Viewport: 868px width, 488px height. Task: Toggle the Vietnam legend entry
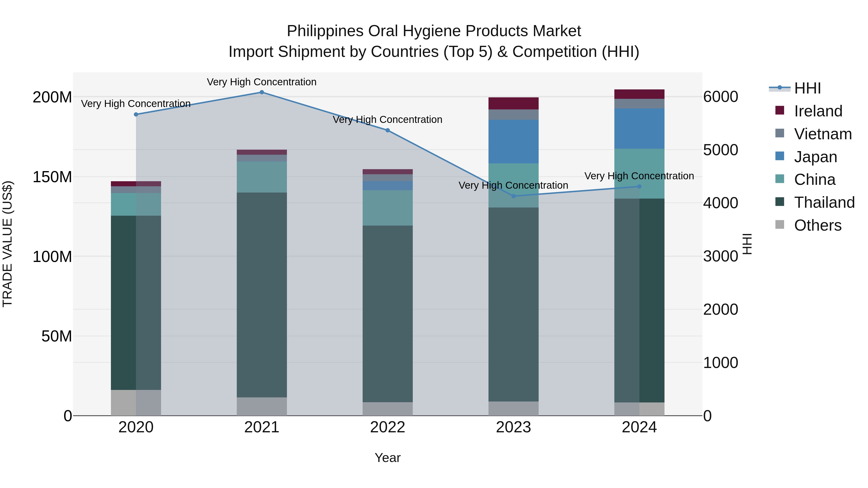click(813, 134)
